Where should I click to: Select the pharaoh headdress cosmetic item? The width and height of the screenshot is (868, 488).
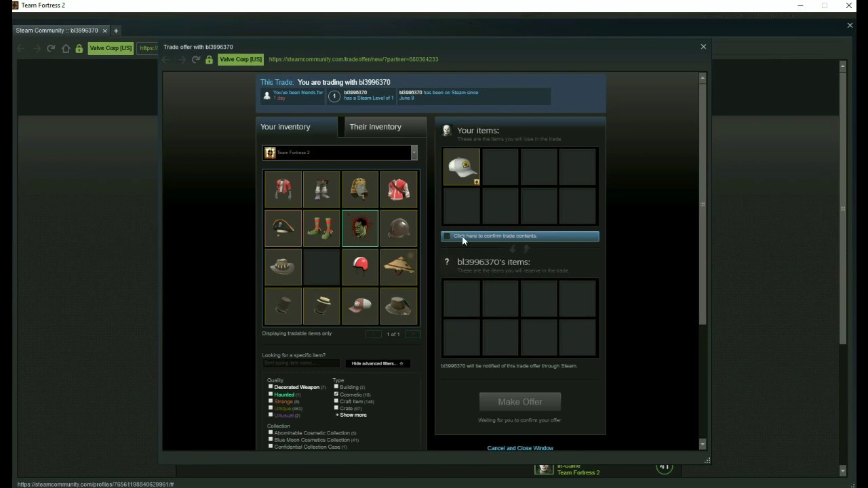(x=360, y=189)
